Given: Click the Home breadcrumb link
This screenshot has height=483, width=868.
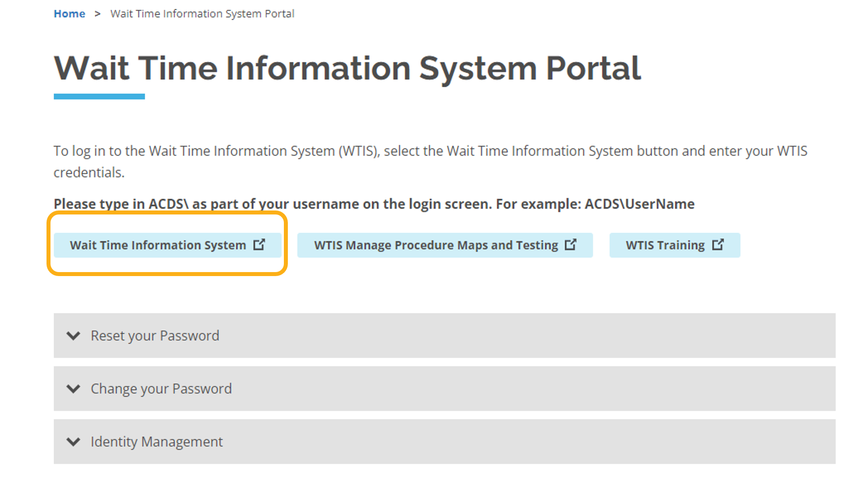Looking at the screenshot, I should tap(69, 14).
